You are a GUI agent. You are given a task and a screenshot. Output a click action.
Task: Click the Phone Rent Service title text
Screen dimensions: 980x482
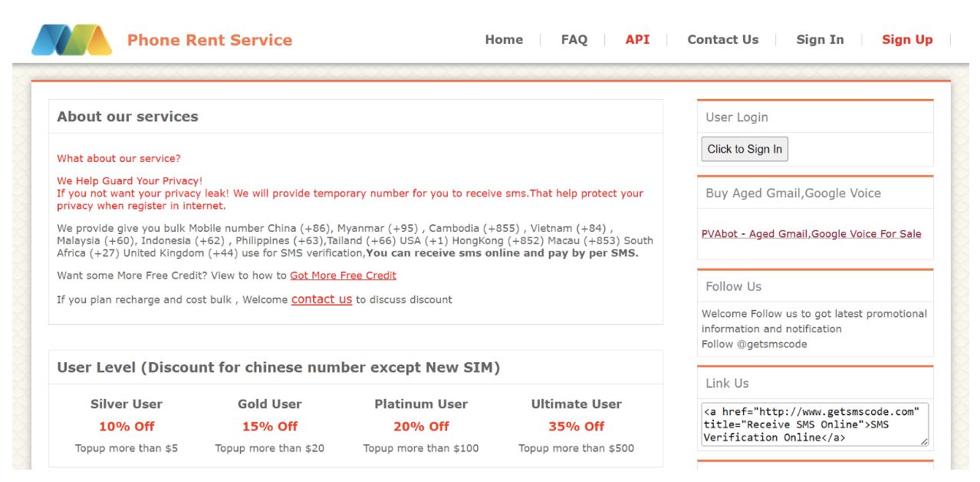[x=209, y=40]
